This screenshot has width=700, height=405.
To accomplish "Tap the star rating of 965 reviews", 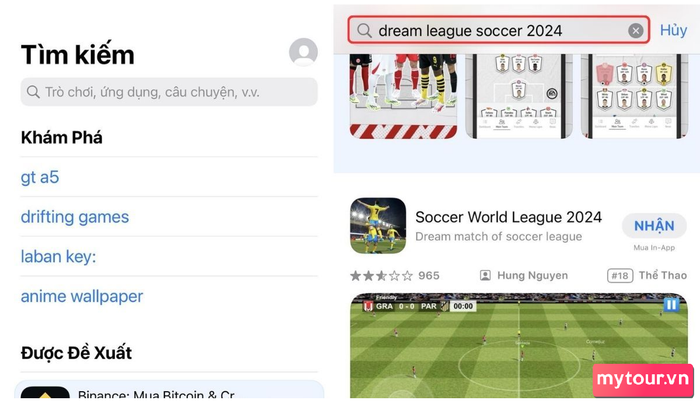I will [x=382, y=276].
